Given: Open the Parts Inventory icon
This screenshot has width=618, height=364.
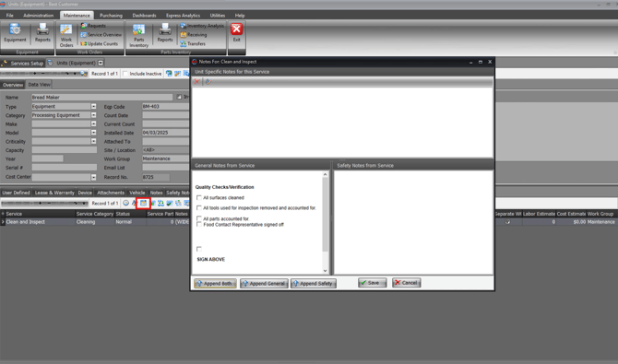Looking at the screenshot, I should tap(138, 35).
